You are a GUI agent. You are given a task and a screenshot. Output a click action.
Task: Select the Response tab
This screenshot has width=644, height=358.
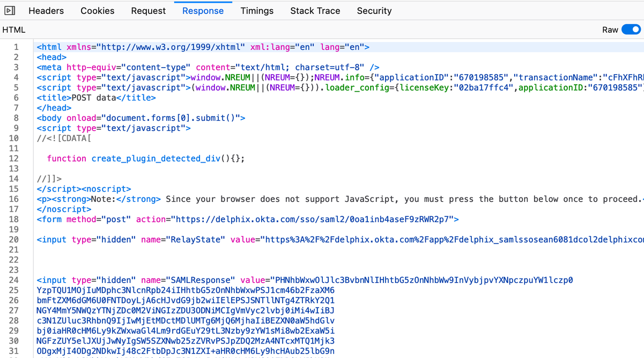coord(203,11)
